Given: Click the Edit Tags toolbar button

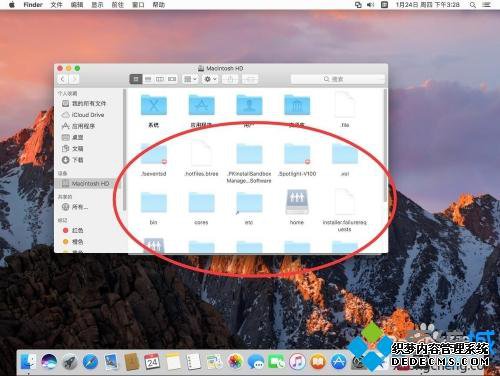Looking at the screenshot, I should pos(250,79).
